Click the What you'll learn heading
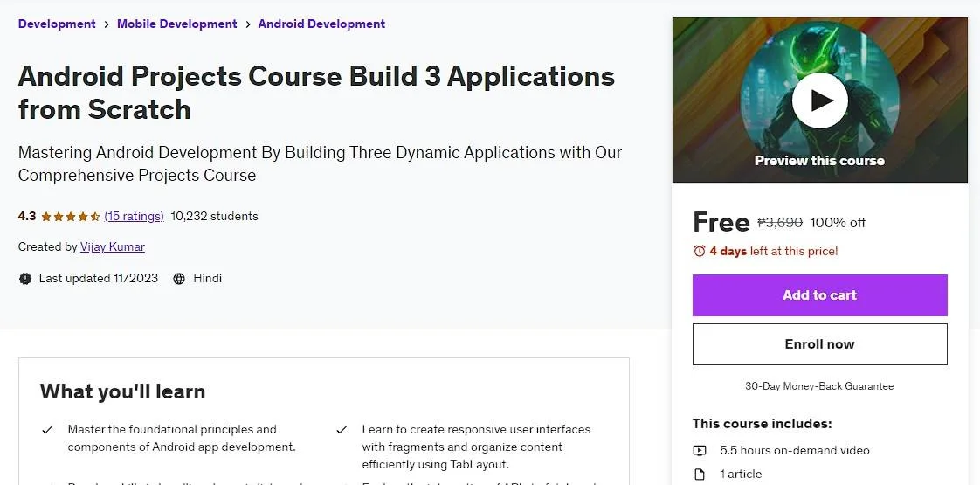The image size is (980, 485). click(122, 391)
